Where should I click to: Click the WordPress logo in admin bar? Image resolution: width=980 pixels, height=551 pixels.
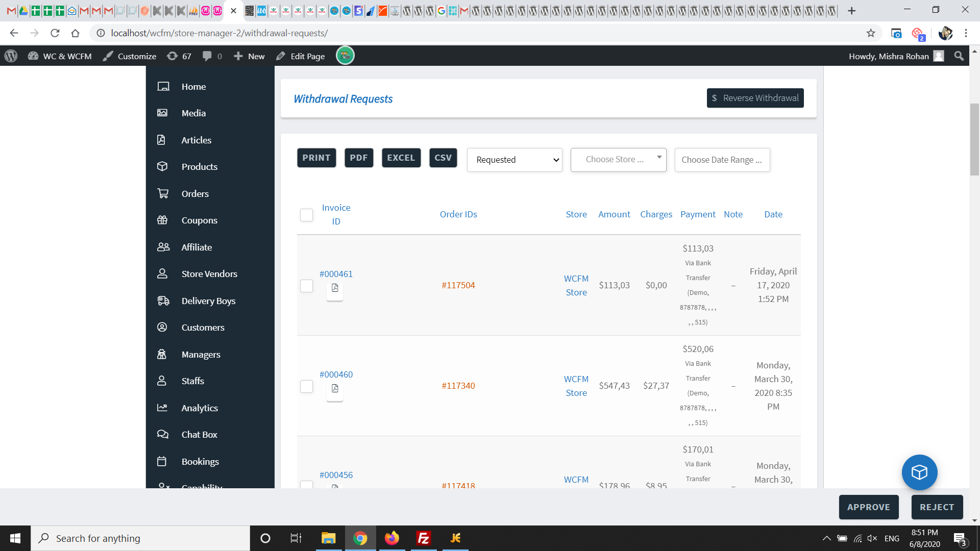coord(11,56)
